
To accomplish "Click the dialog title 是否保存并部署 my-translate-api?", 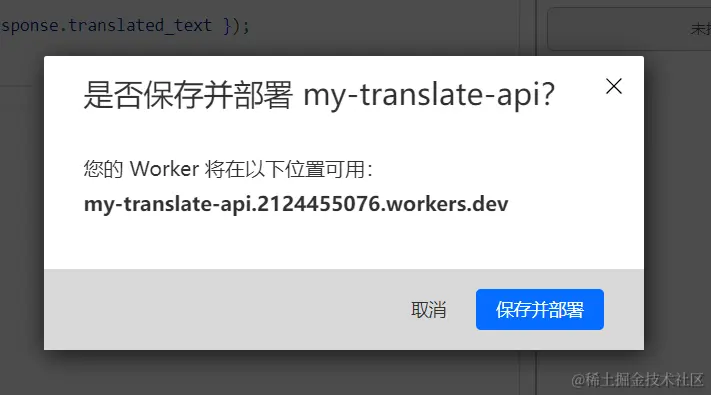I will pyautogui.click(x=319, y=95).
